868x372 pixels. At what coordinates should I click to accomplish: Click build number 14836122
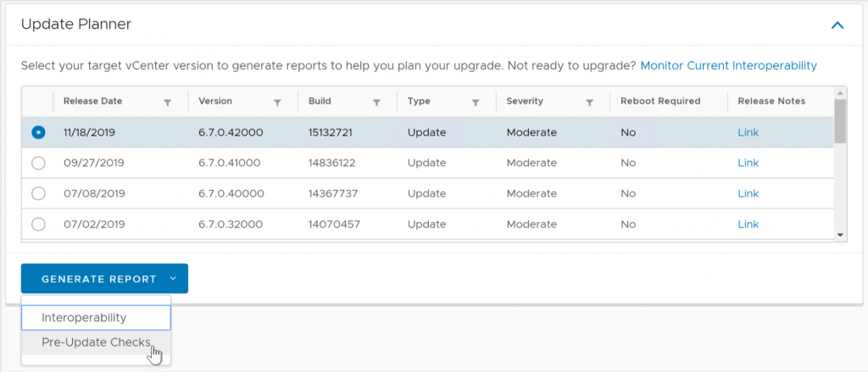[332, 163]
